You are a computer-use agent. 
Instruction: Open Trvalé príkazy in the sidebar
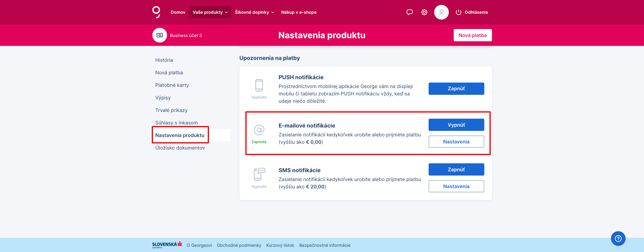(x=171, y=110)
